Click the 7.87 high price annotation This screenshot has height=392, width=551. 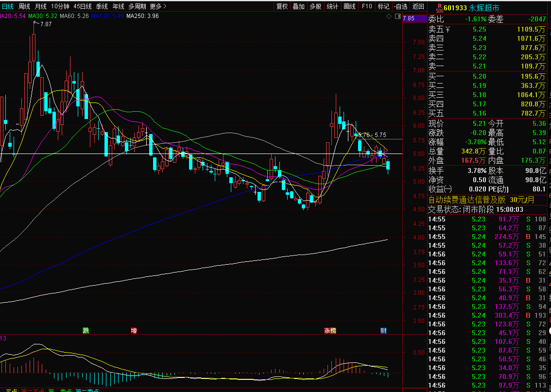[x=46, y=24]
